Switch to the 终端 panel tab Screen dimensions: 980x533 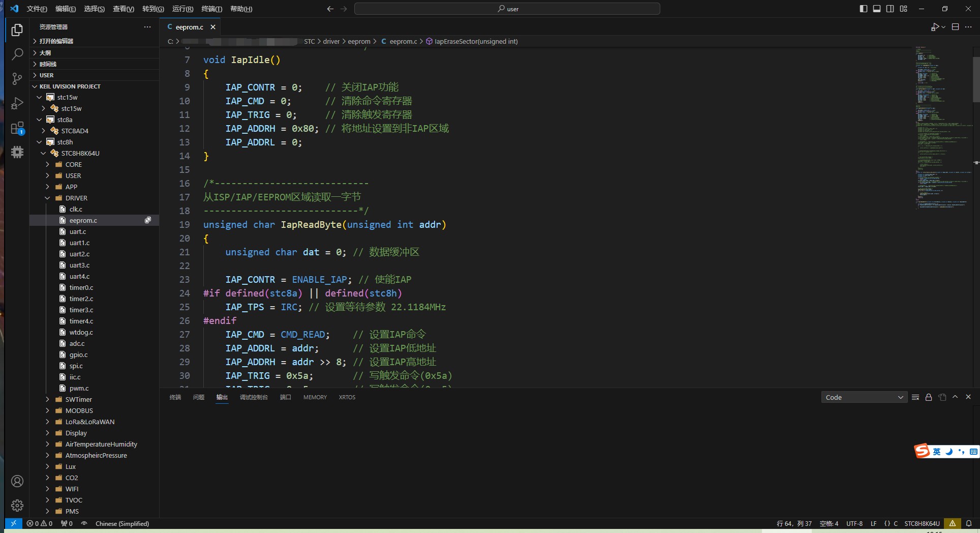coord(175,397)
